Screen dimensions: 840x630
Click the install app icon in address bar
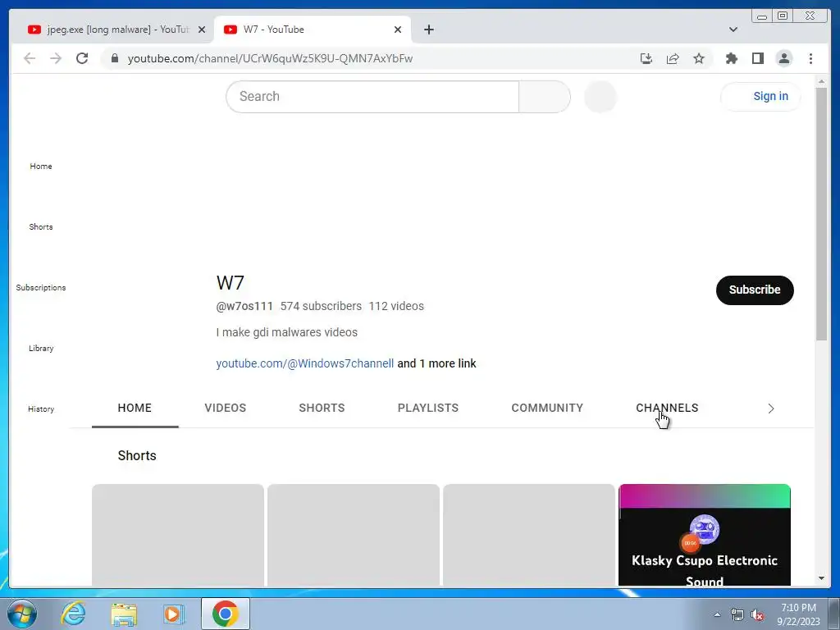[x=646, y=58]
